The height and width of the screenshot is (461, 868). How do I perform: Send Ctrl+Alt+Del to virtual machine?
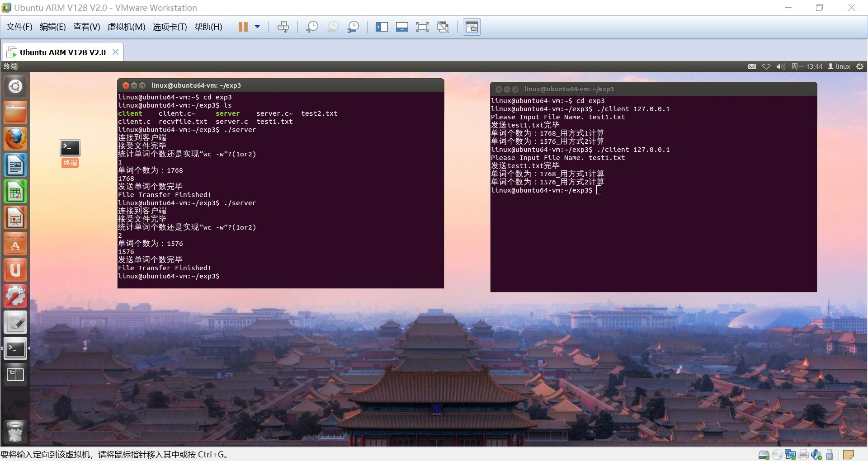(x=283, y=27)
